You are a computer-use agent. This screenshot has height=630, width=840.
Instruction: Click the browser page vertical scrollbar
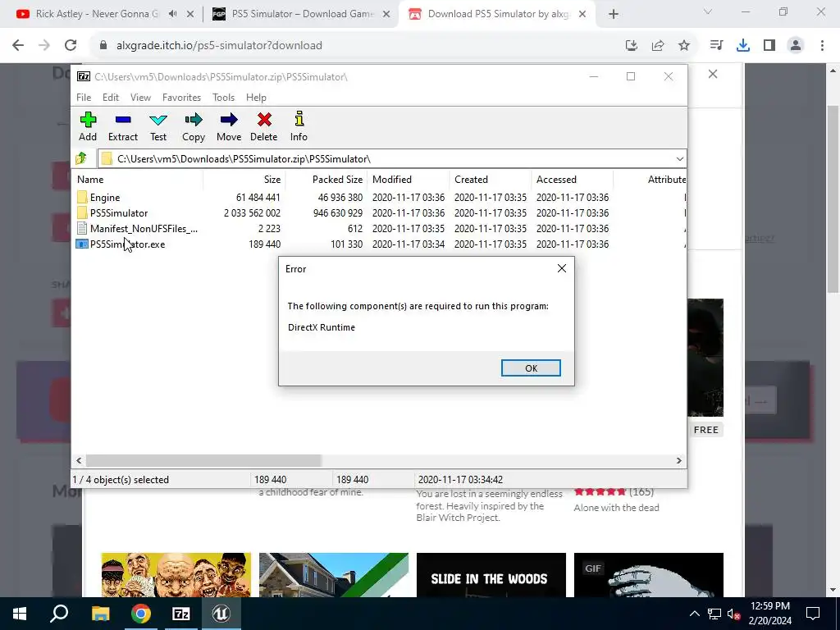pos(833,199)
